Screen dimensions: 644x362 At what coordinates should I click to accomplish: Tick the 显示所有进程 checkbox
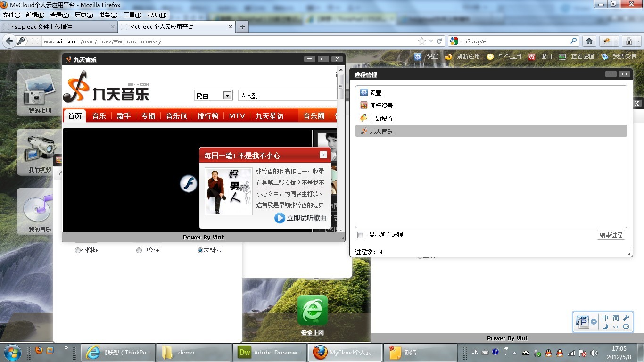[361, 235]
